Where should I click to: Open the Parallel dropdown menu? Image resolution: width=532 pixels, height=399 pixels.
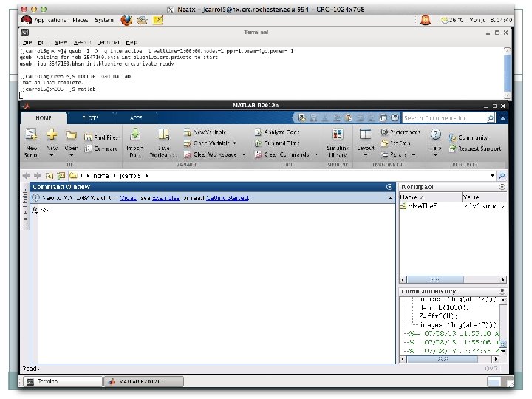(x=414, y=154)
